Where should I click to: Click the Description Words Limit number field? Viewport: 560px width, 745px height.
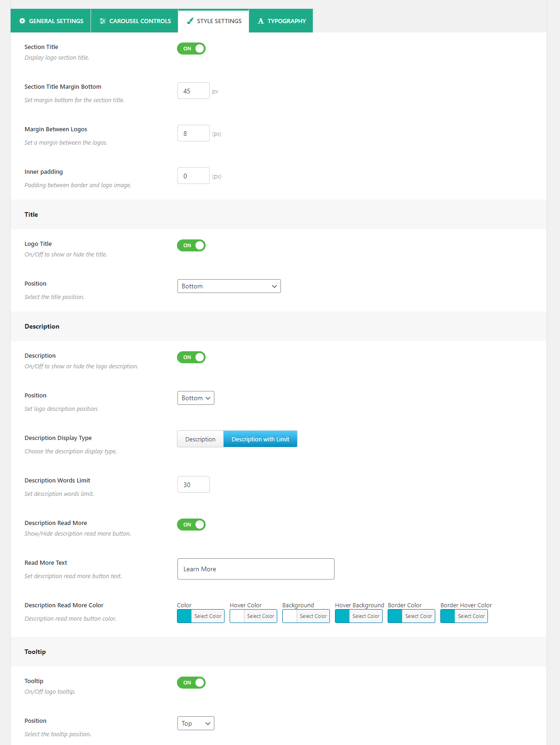tap(194, 484)
